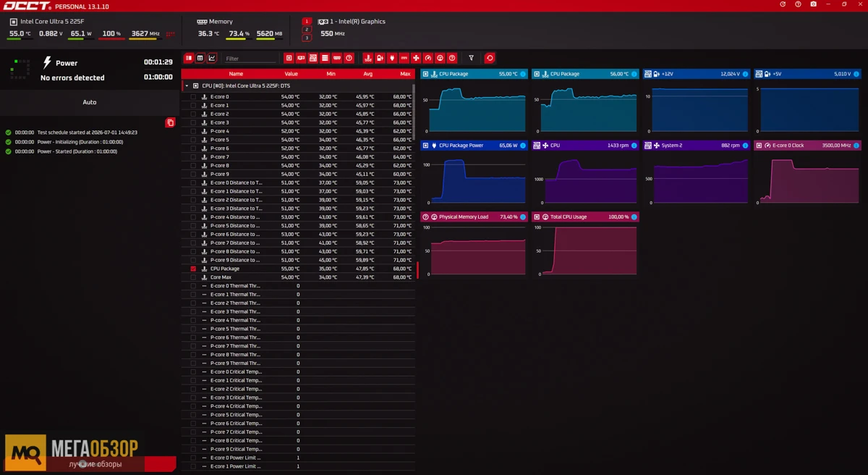Click the funnel filter icon
The height and width of the screenshot is (475, 868).
(x=471, y=58)
